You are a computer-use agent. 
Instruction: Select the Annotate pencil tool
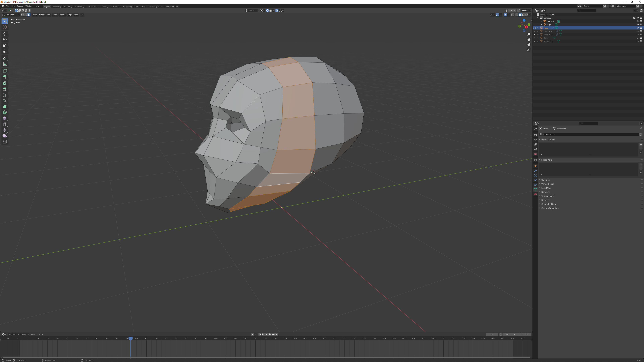[x=5, y=58]
